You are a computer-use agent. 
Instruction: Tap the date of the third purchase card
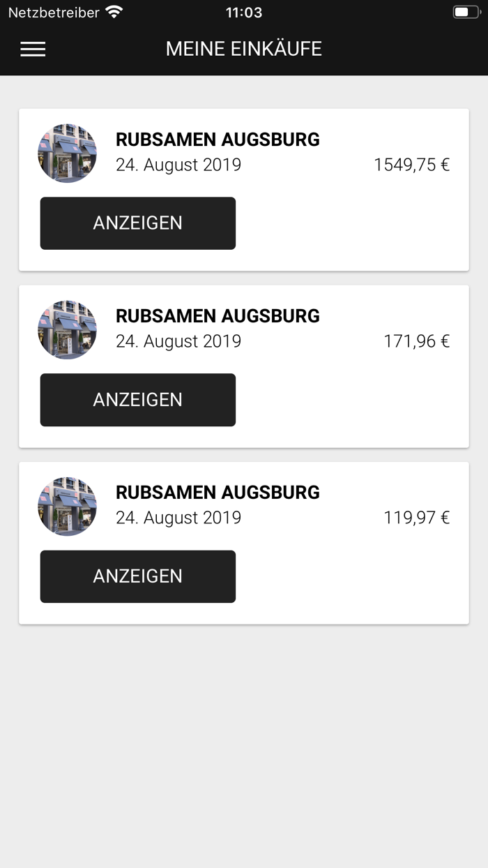178,518
